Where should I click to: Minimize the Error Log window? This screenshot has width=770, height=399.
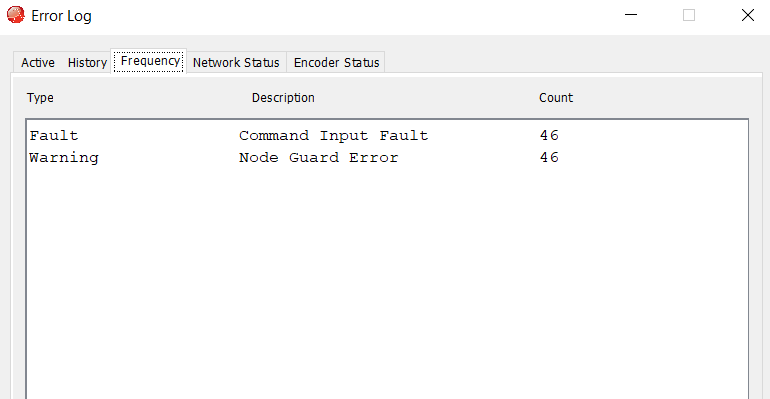click(631, 15)
